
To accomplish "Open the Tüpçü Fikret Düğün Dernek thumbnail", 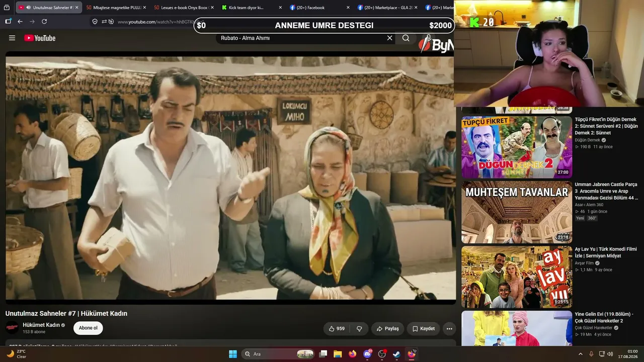I will (517, 147).
